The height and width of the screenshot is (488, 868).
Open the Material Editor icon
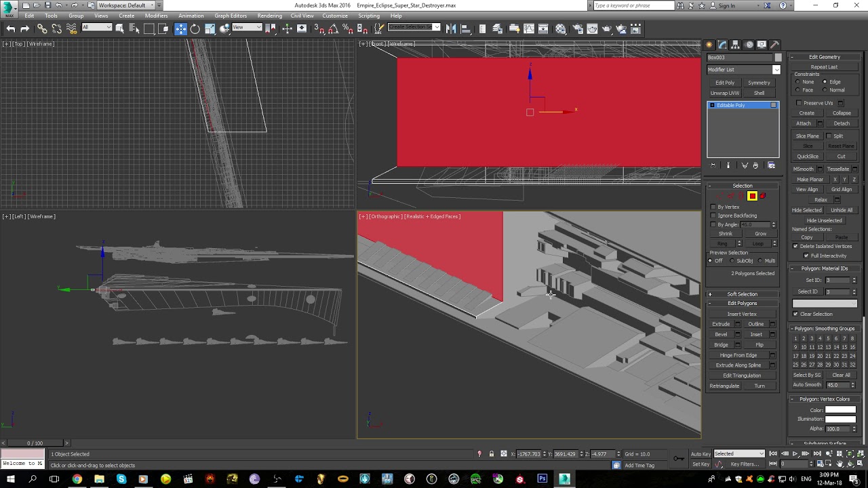coord(561,28)
